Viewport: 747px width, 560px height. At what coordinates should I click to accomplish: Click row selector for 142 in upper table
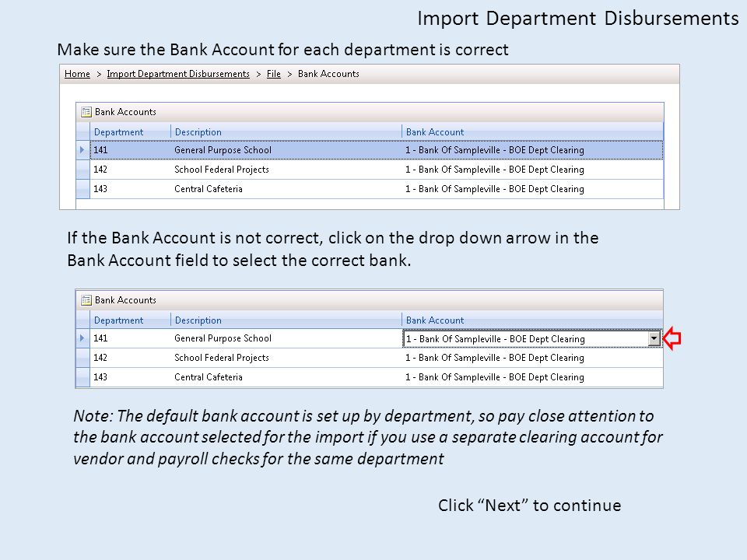coord(83,170)
